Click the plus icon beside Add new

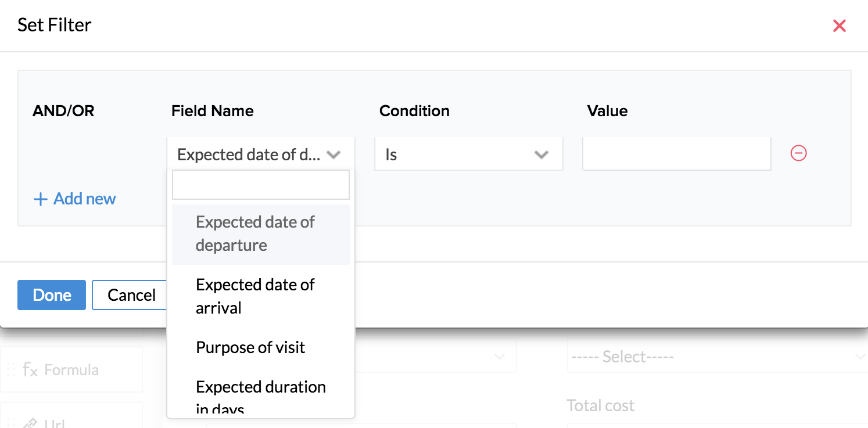click(40, 199)
